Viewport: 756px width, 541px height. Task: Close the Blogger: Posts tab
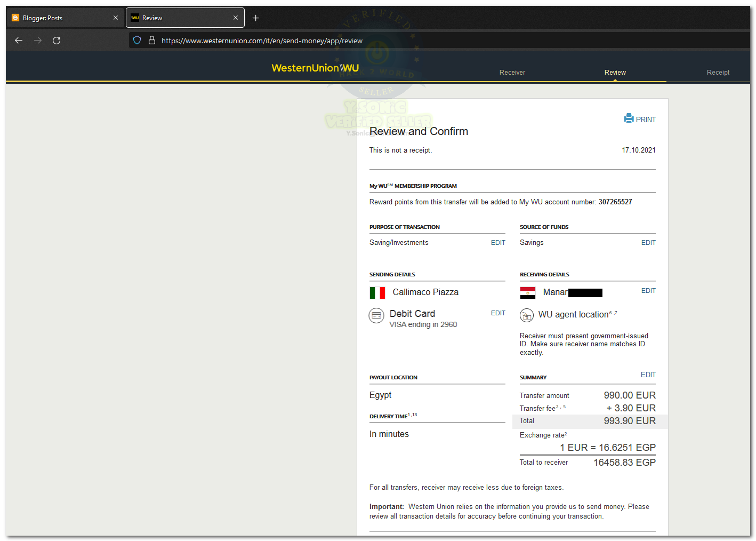click(116, 18)
